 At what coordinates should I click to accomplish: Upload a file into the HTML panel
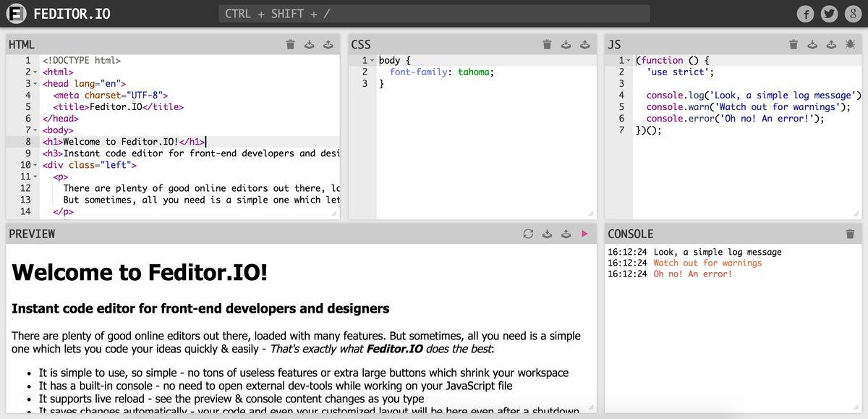coord(328,45)
